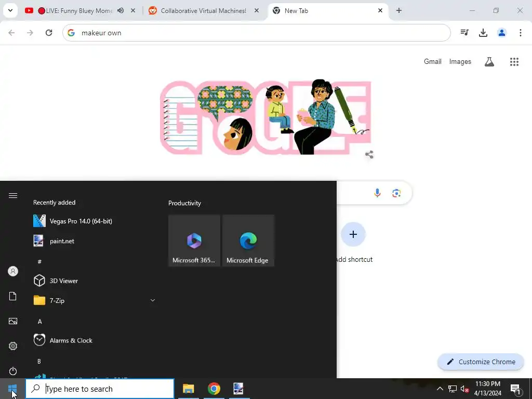Open the Microsoft Edge tile
Screen dimensions: 532x399
click(248, 241)
